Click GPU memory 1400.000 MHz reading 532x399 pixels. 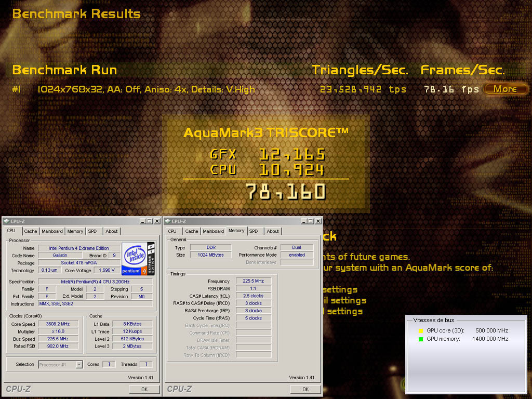pos(490,339)
